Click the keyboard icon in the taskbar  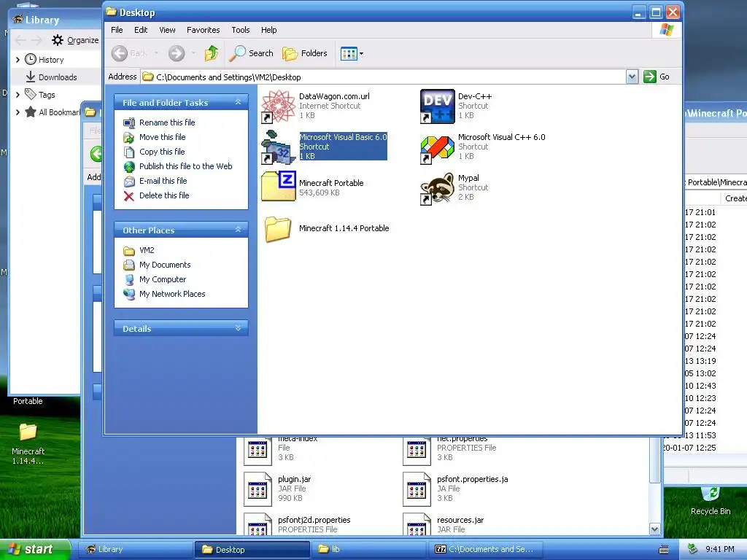[664, 550]
